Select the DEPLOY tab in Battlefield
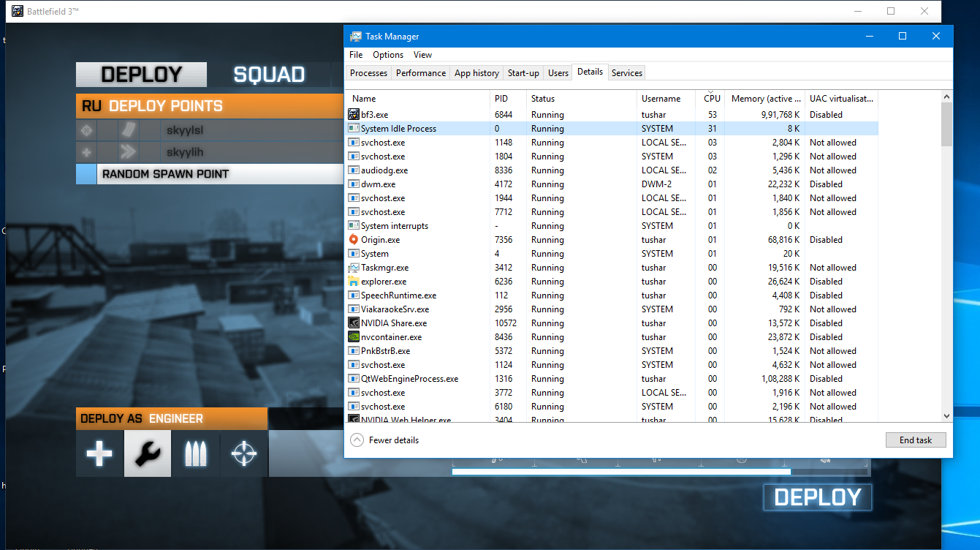This screenshot has width=980, height=550. (x=142, y=75)
